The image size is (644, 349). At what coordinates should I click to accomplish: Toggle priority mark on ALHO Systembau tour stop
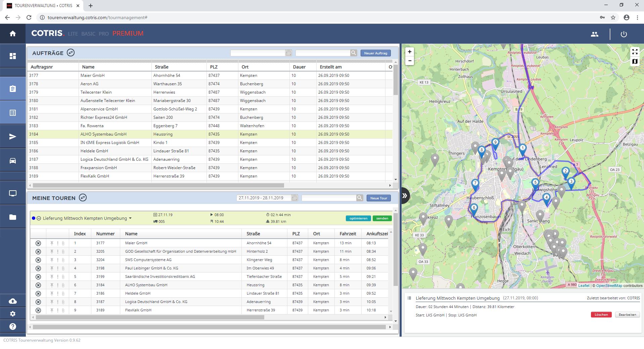pos(57,285)
